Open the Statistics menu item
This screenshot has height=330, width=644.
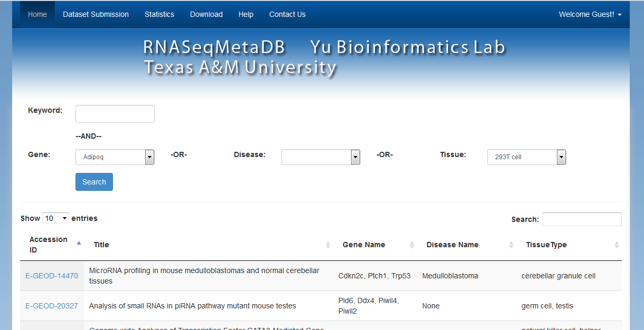point(159,14)
